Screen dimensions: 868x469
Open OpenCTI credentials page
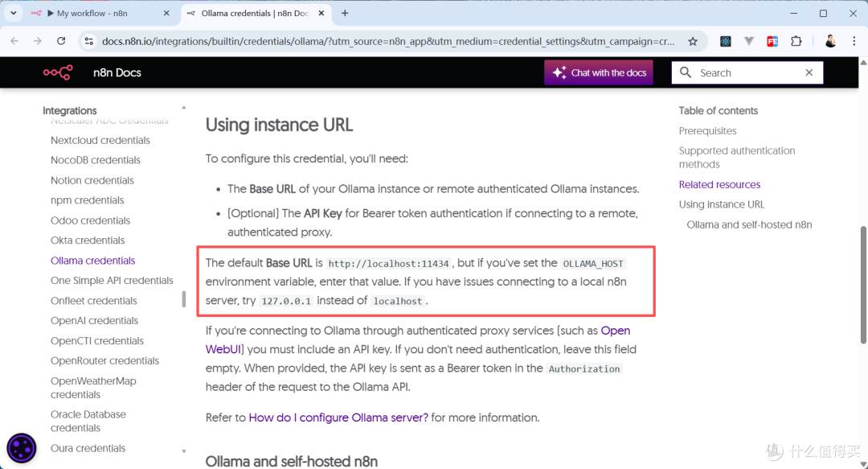coord(97,341)
